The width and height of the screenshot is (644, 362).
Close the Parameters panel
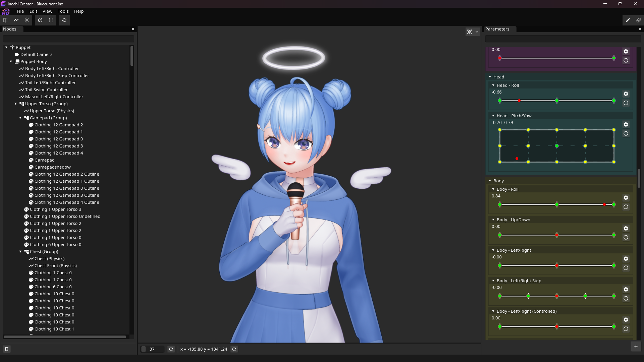pyautogui.click(x=640, y=29)
